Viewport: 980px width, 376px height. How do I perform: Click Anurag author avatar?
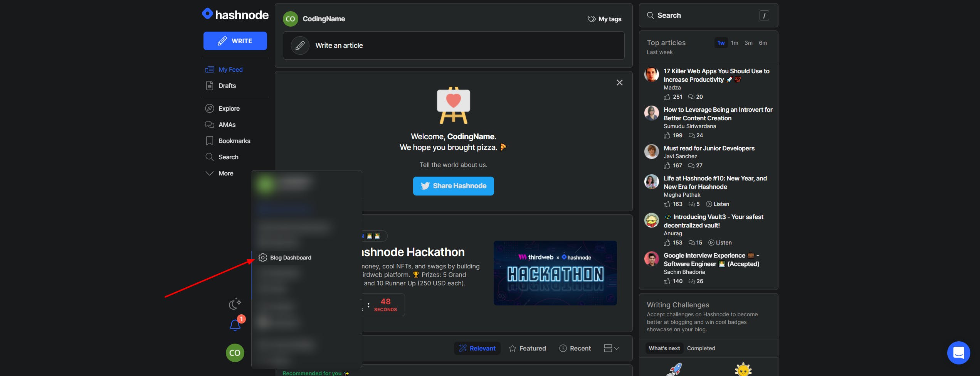tap(652, 220)
